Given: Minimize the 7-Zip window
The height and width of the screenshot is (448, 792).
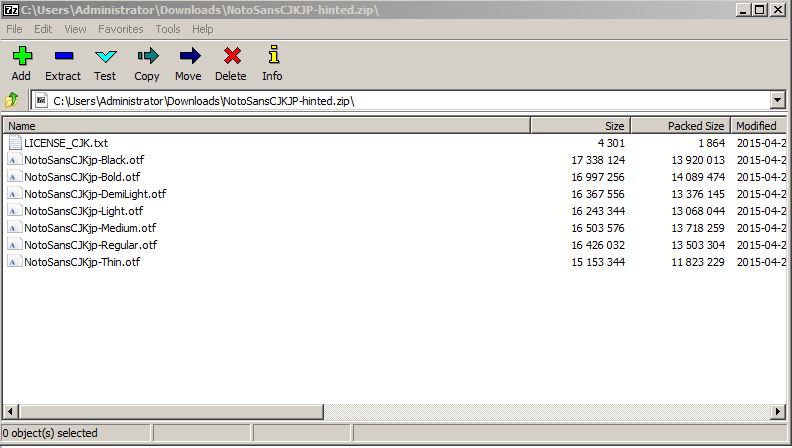Looking at the screenshot, I should [x=743, y=10].
